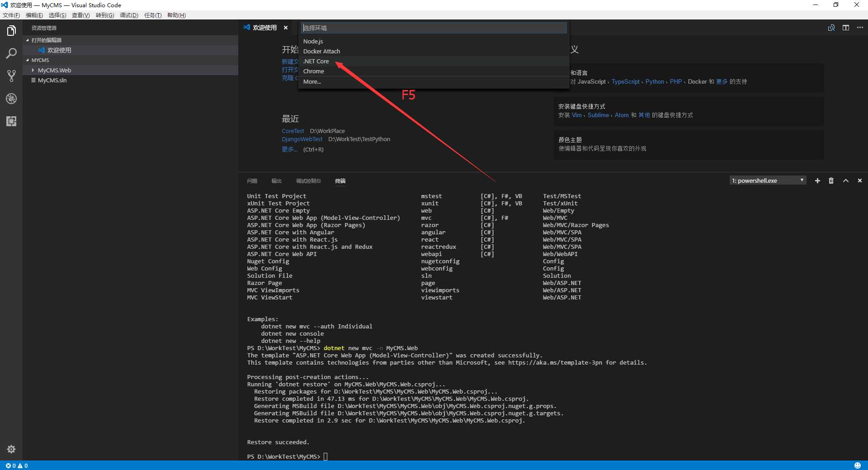The image size is (868, 470).
Task: Select .NET Core environment
Action: 434,61
